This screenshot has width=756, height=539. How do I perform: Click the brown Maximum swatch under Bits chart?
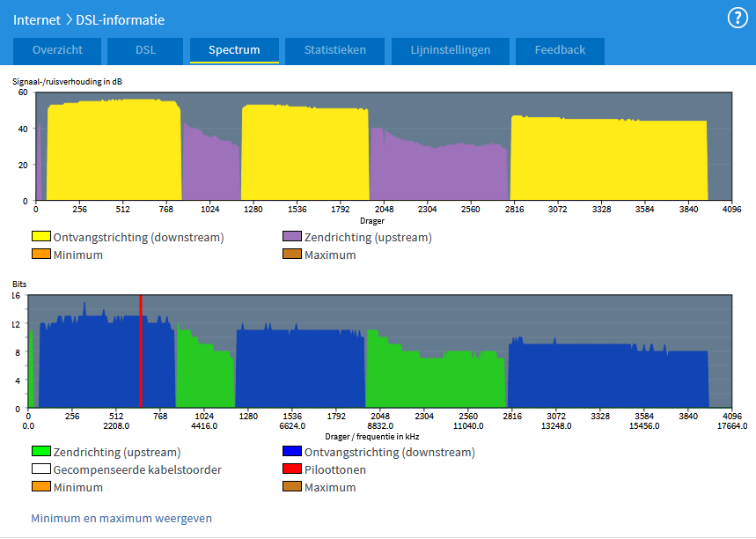pos(292,487)
